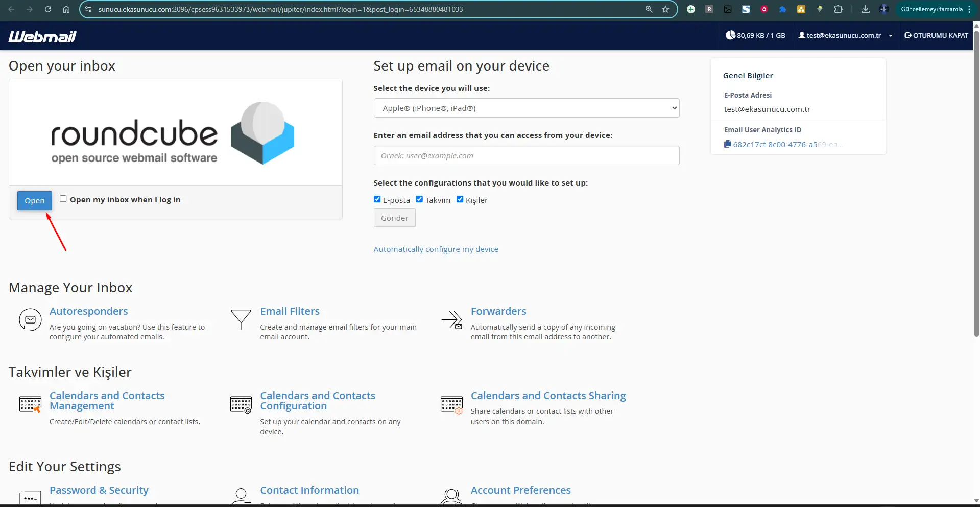Open 'Automatically configure my device' link

coord(436,249)
